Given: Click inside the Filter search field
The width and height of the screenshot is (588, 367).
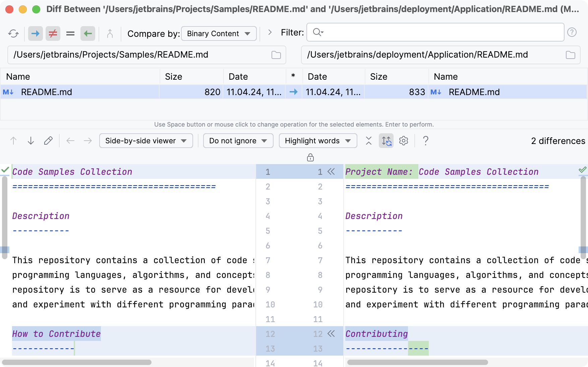Looking at the screenshot, I should coord(436,32).
